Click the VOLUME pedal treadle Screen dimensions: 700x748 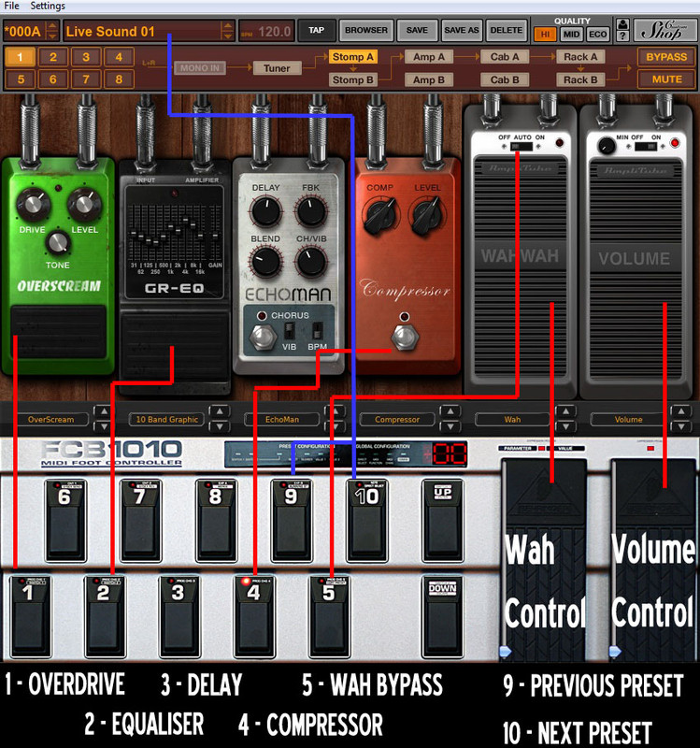635,269
